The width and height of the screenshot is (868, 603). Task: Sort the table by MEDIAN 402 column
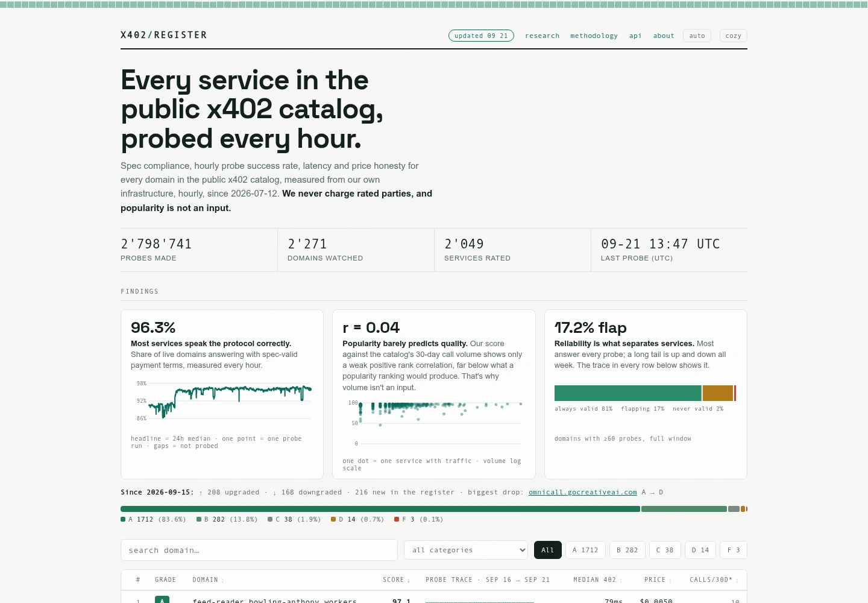[597, 580]
